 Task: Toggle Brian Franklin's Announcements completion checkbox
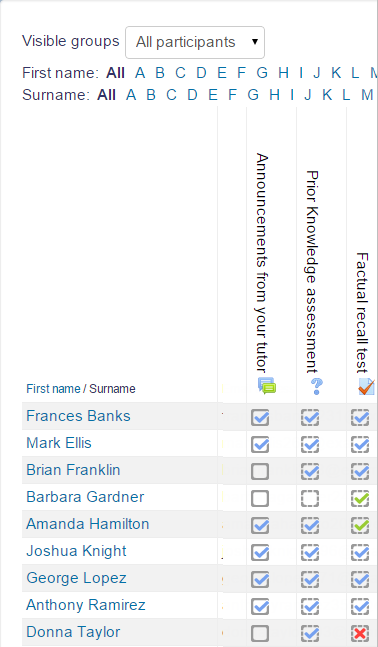click(x=260, y=472)
